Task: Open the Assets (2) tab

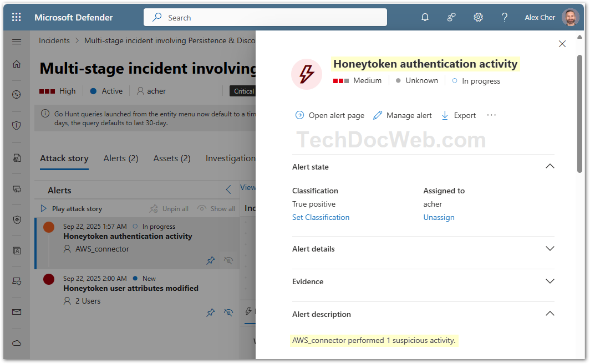Action: [172, 158]
